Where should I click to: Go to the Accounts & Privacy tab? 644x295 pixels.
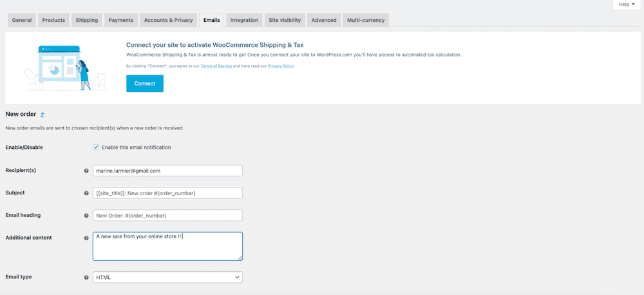[168, 20]
